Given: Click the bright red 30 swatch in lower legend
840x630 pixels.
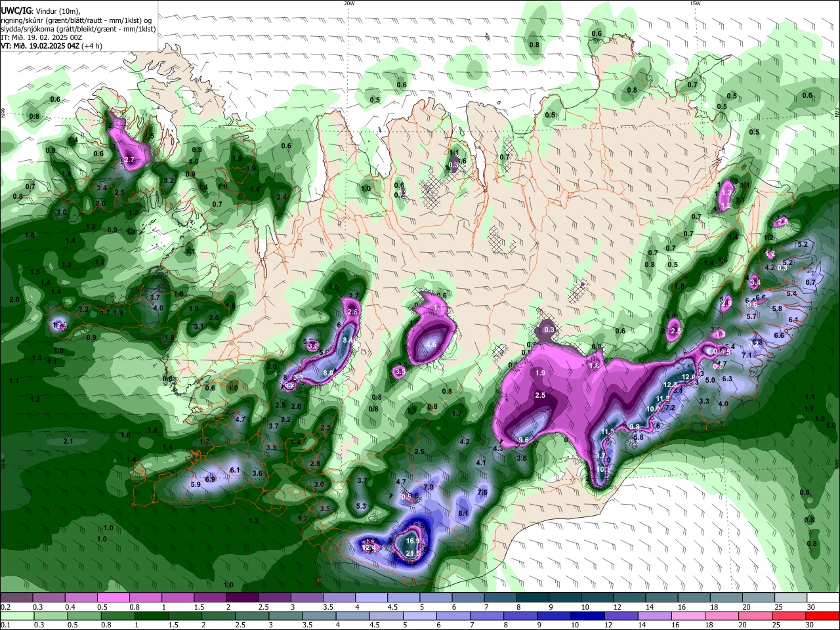Looking at the screenshot, I should click(823, 616).
